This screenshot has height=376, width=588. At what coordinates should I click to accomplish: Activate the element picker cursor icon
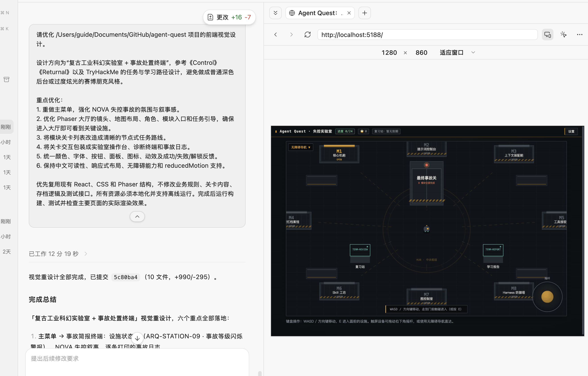pos(563,35)
